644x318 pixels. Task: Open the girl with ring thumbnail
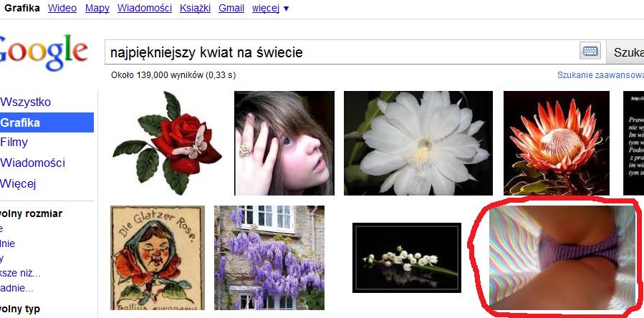click(284, 143)
